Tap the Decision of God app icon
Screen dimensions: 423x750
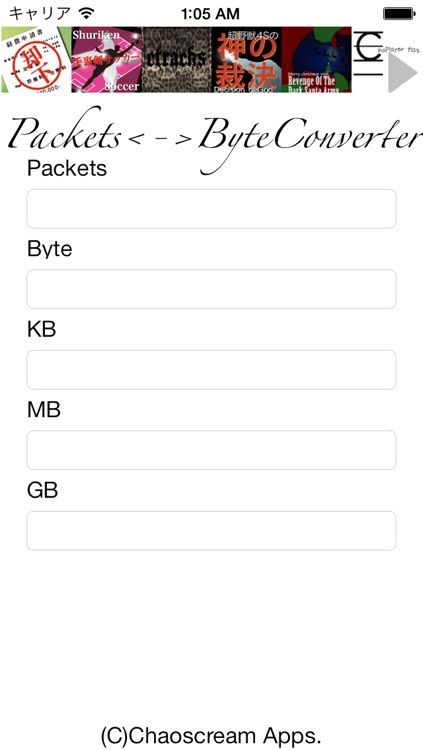pos(246,60)
